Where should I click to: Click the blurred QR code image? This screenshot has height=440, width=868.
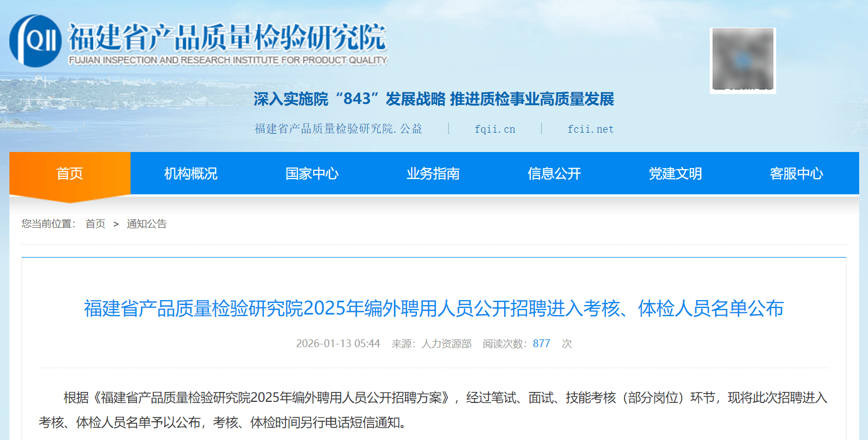742,60
